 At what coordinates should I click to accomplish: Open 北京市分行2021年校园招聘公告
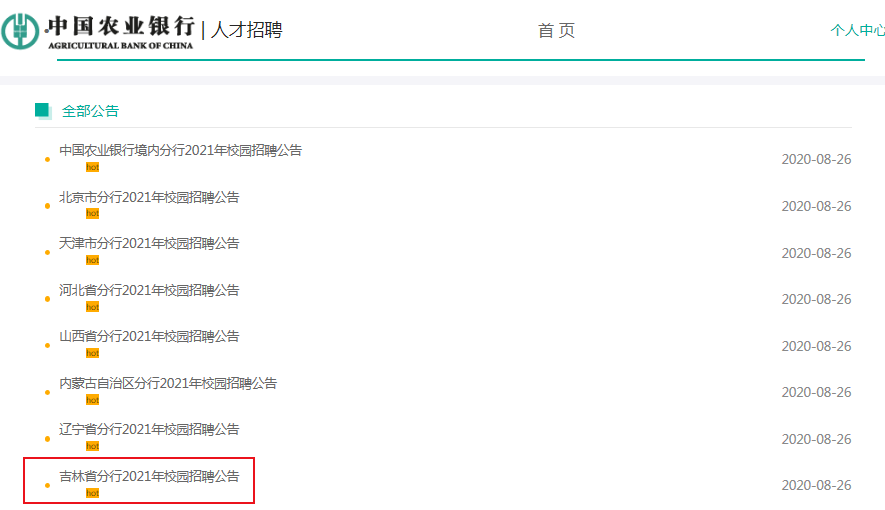tap(149, 197)
